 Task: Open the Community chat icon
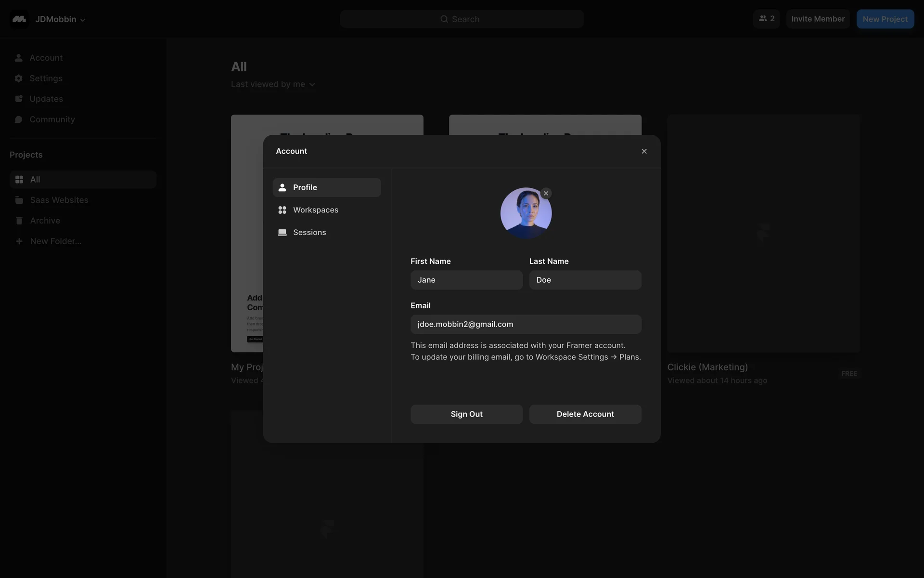click(x=19, y=119)
